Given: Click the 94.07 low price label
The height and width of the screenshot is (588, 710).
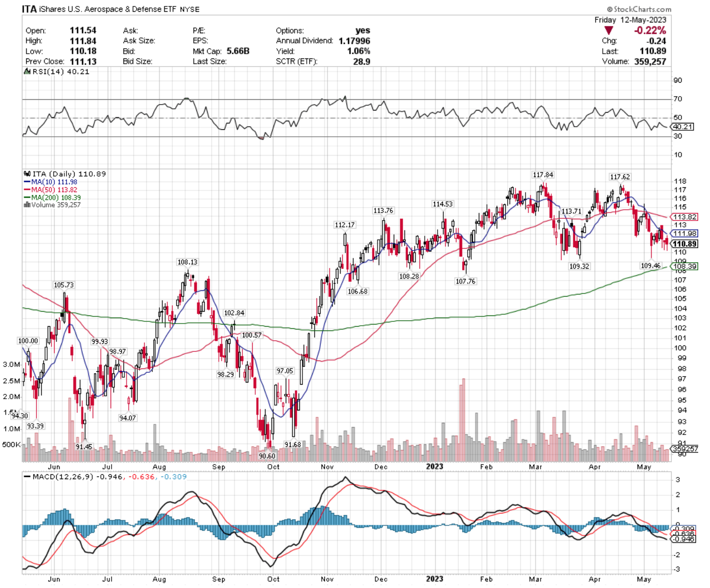Looking at the screenshot, I should tap(128, 418).
